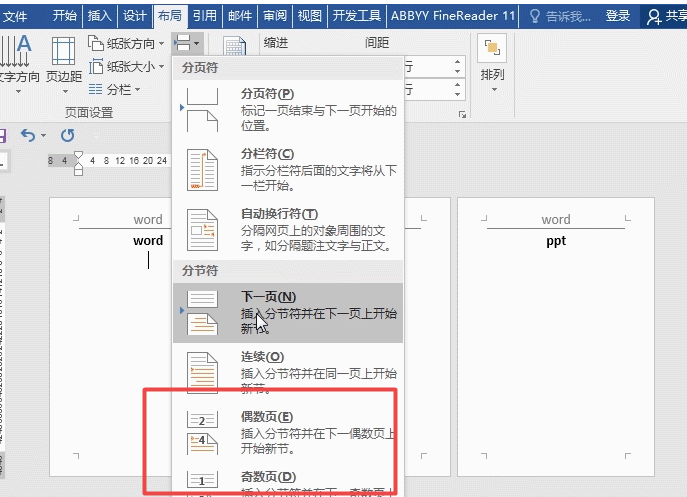Click the page break icon thumbnail

point(202,110)
